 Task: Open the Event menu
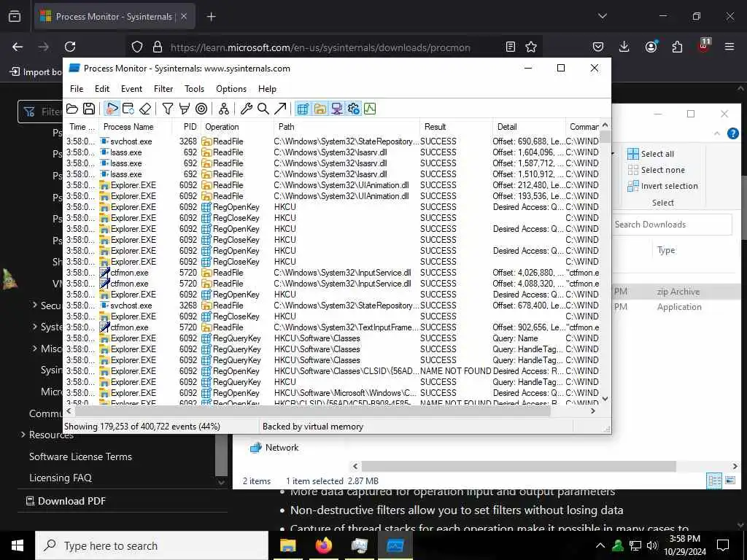pyautogui.click(x=131, y=89)
